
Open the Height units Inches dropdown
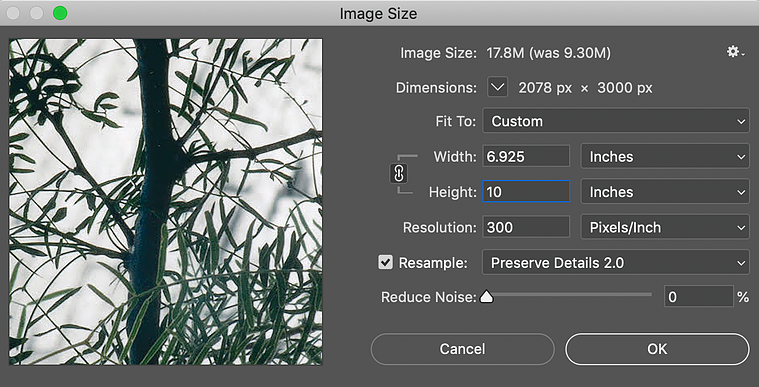tap(665, 192)
